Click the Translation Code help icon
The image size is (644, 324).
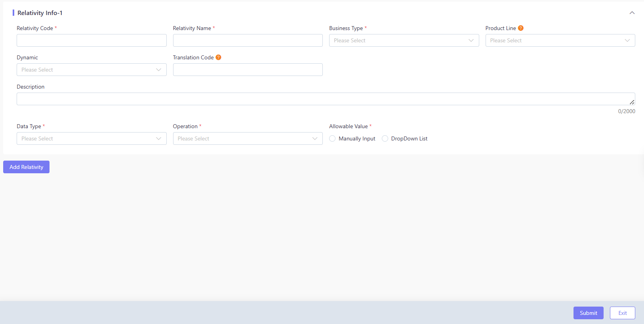[x=218, y=57]
